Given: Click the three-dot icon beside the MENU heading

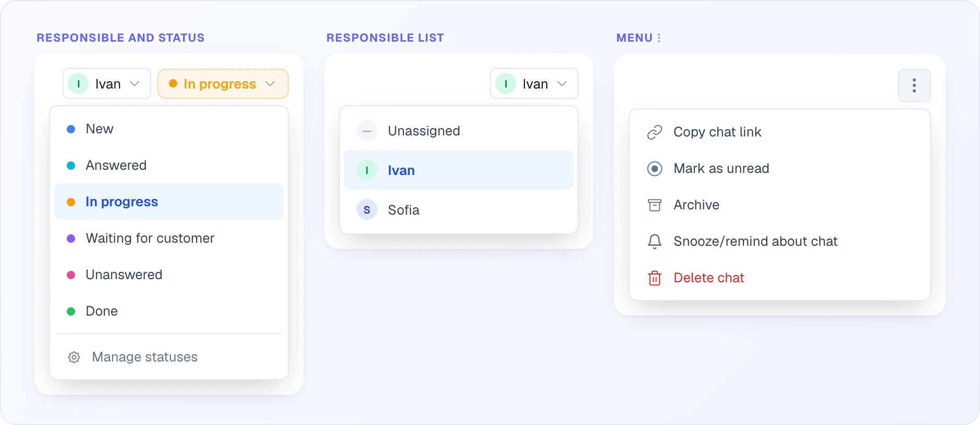Looking at the screenshot, I should (x=659, y=38).
